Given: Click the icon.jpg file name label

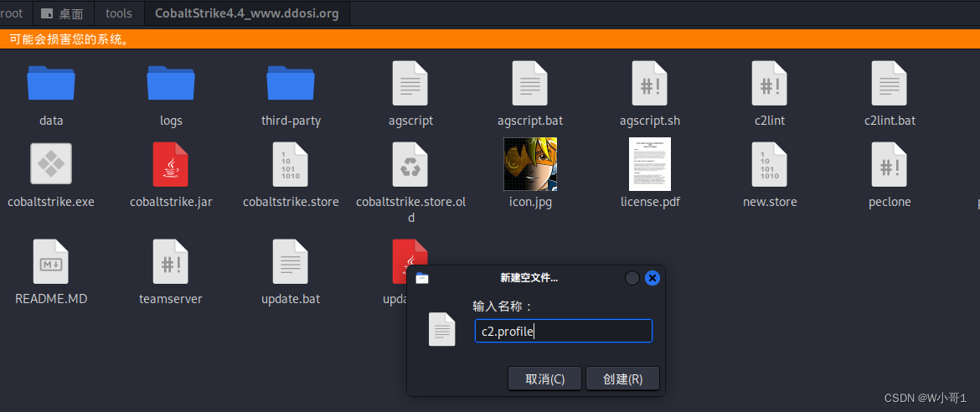Looking at the screenshot, I should tap(530, 202).
